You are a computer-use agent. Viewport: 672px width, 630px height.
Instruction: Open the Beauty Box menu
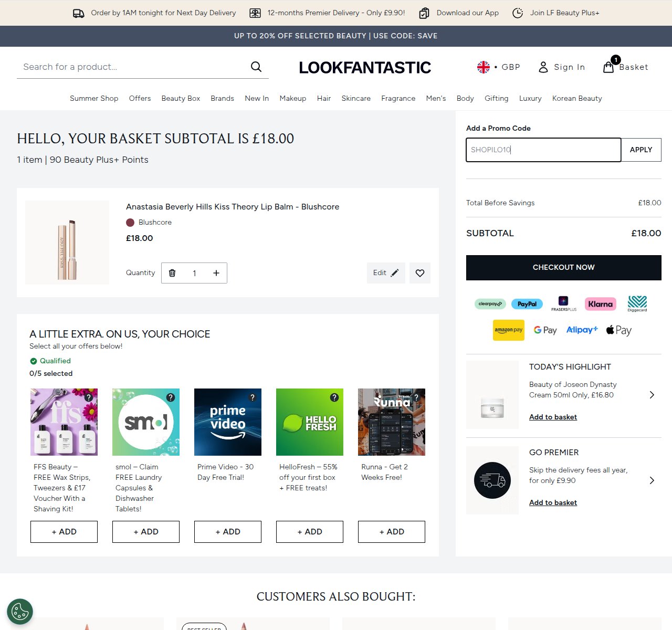click(181, 98)
